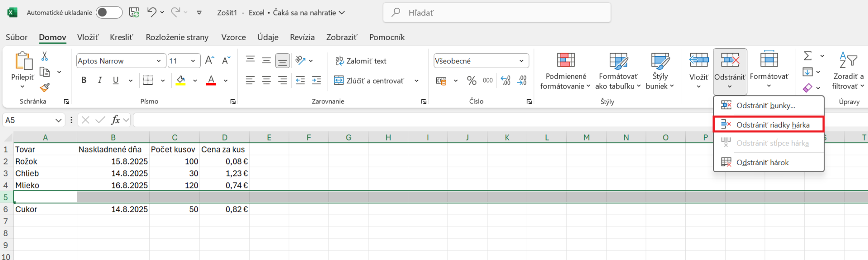The width and height of the screenshot is (868, 260).
Task: Click the AutoSum sigma icon
Action: coord(808,56)
